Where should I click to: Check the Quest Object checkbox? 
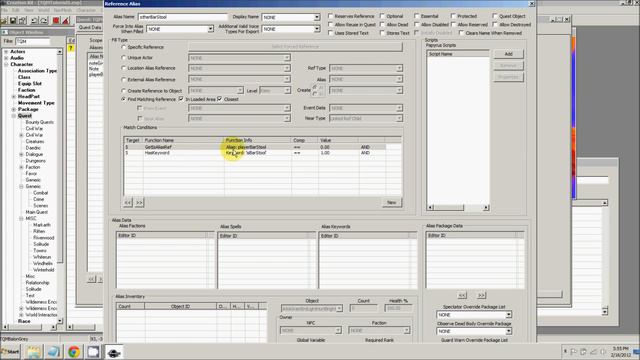click(494, 16)
